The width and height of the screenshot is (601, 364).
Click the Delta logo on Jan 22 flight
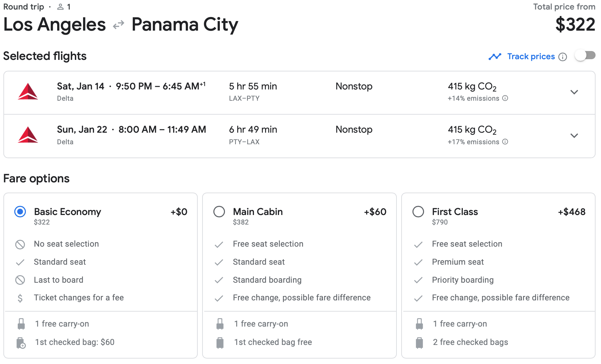tap(28, 135)
